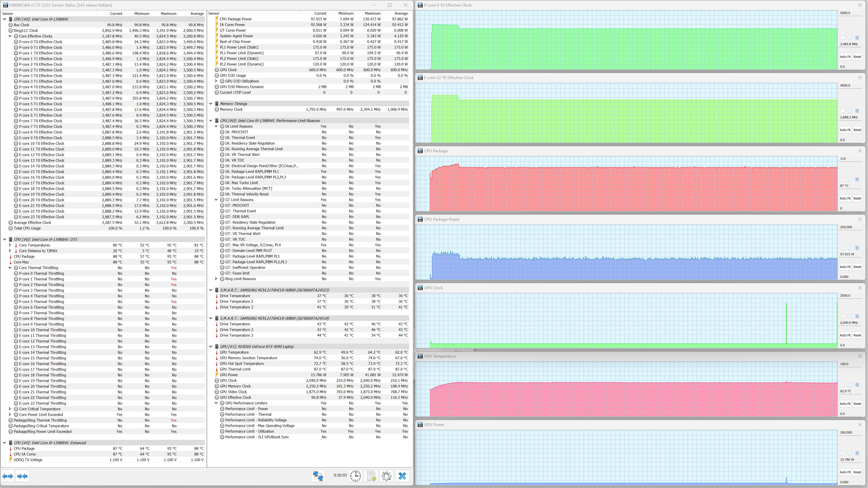Click the shrink layout arrows icon
The height and width of the screenshot is (488, 868).
click(x=23, y=476)
